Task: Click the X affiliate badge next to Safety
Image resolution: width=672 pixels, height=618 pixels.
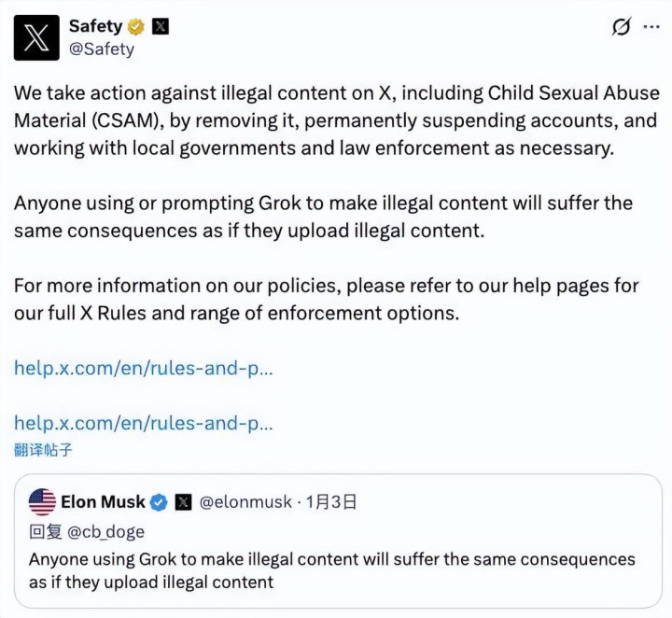Action: 161,27
